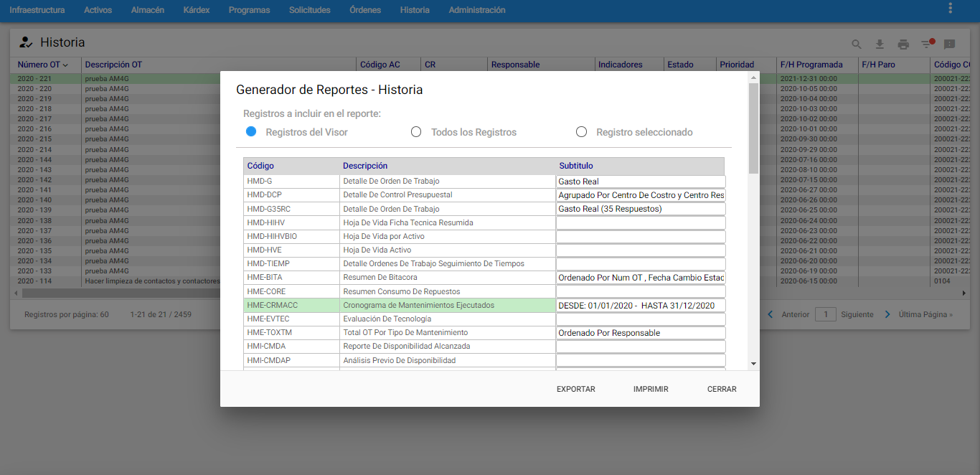This screenshot has height=475, width=980.
Task: Click the search magnifier icon in Historia toolbar
Action: (857, 44)
